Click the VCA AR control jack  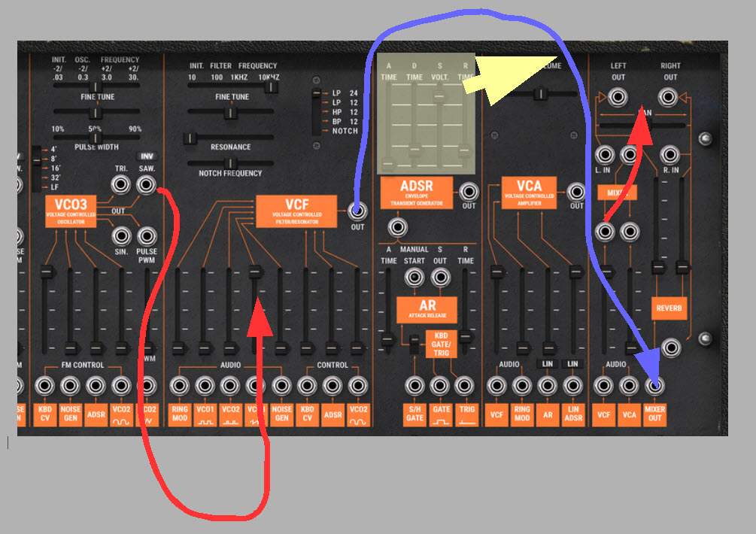click(x=548, y=386)
